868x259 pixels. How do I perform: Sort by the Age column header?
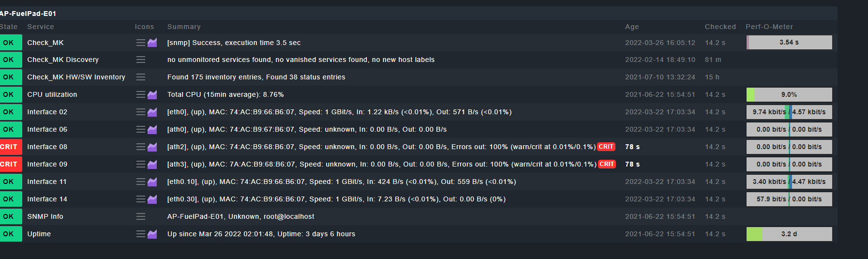point(632,27)
